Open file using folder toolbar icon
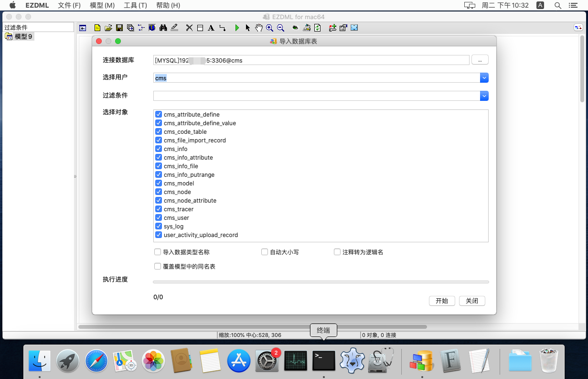This screenshot has width=588, height=379. pos(108,28)
